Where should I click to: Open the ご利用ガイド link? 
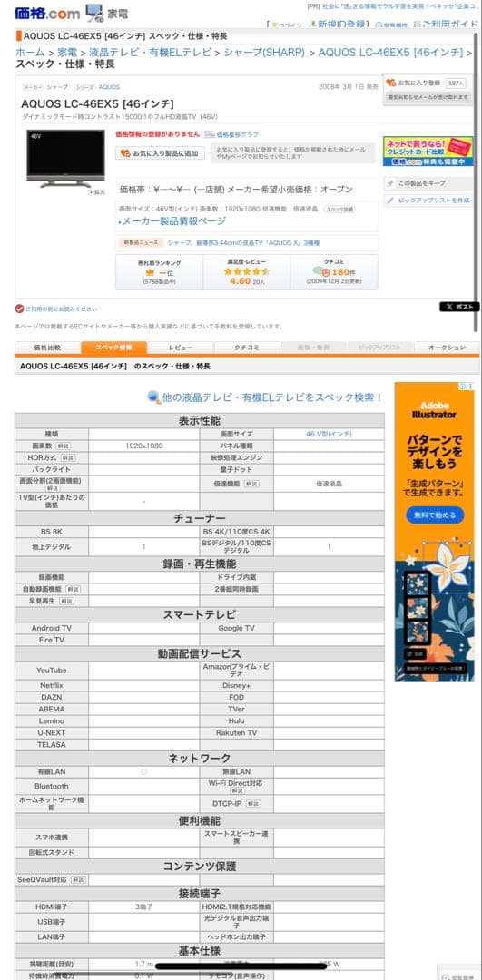pos(446,24)
